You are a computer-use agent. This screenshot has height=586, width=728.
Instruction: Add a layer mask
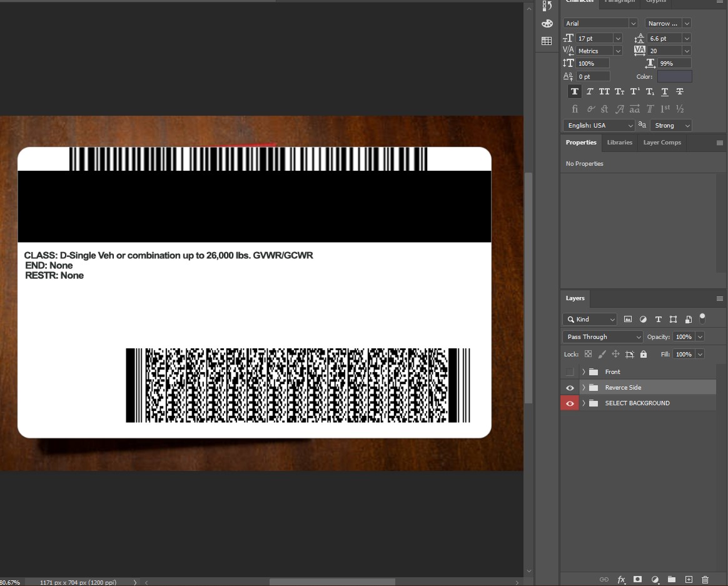[x=637, y=579]
